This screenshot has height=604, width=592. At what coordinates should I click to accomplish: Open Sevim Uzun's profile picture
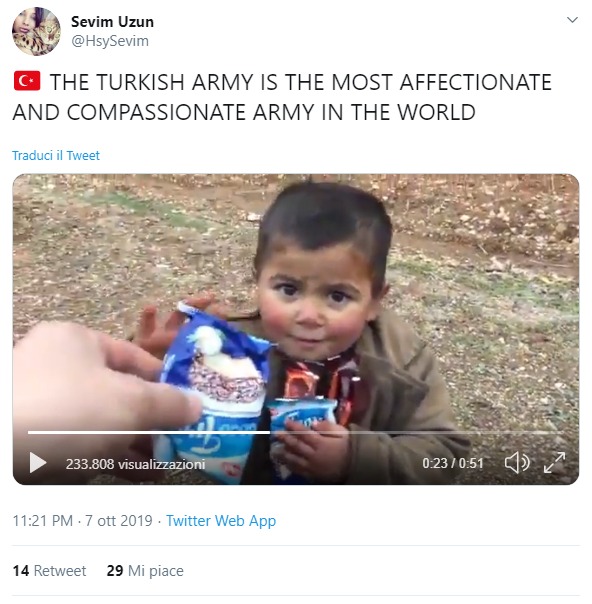tap(36, 31)
